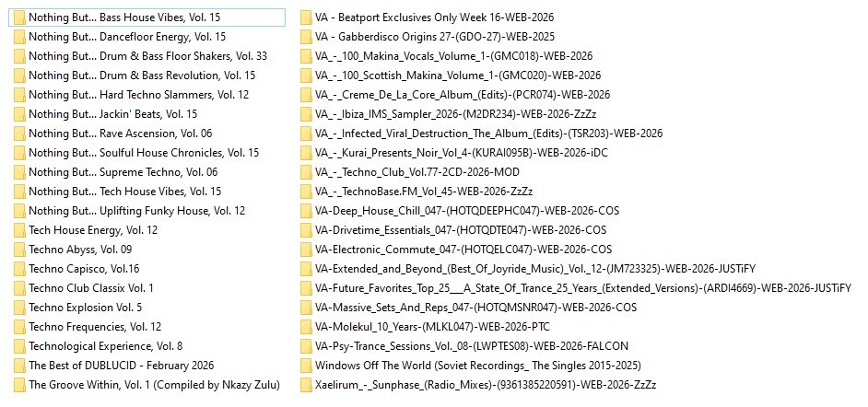Select name Nothing But... Rave Ascension, Vol. 06

pyautogui.click(x=121, y=134)
